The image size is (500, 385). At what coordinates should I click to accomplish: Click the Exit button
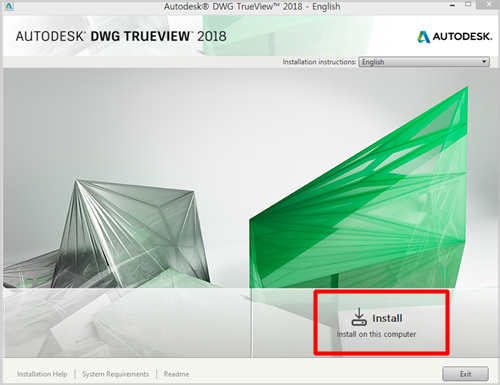point(465,374)
